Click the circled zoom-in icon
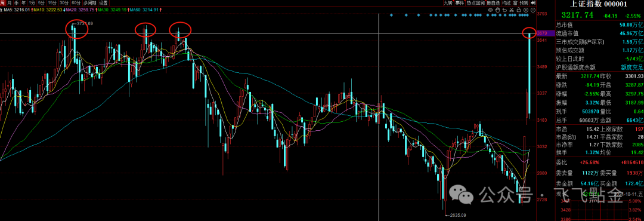This screenshot has width=644, height=221. click(526, 10)
